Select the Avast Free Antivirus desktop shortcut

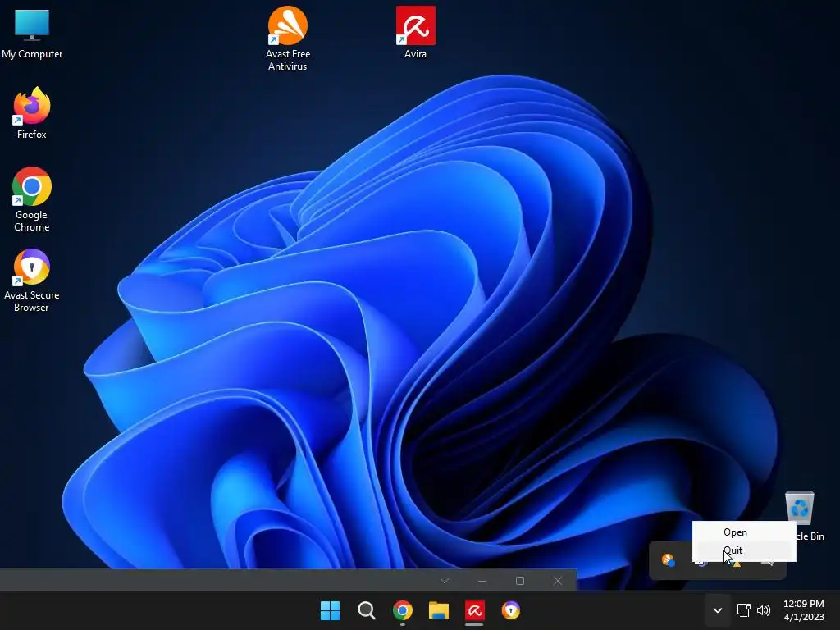coord(288,39)
